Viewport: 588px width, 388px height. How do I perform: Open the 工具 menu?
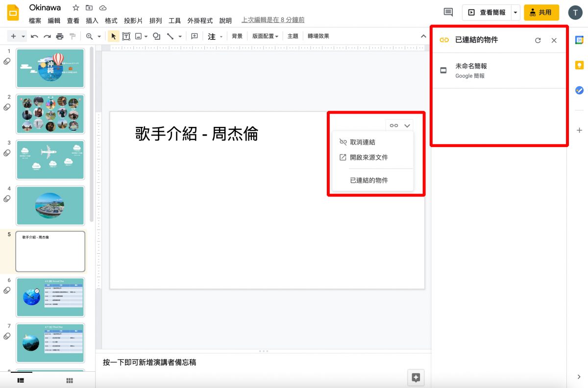[175, 21]
